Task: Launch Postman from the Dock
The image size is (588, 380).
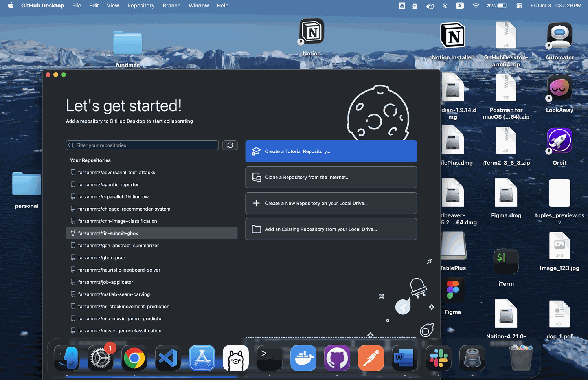Action: 371,358
